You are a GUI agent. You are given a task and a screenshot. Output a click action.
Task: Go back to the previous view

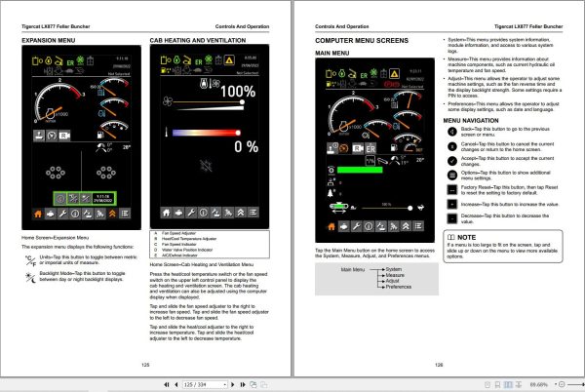pyautogui.click(x=253, y=384)
